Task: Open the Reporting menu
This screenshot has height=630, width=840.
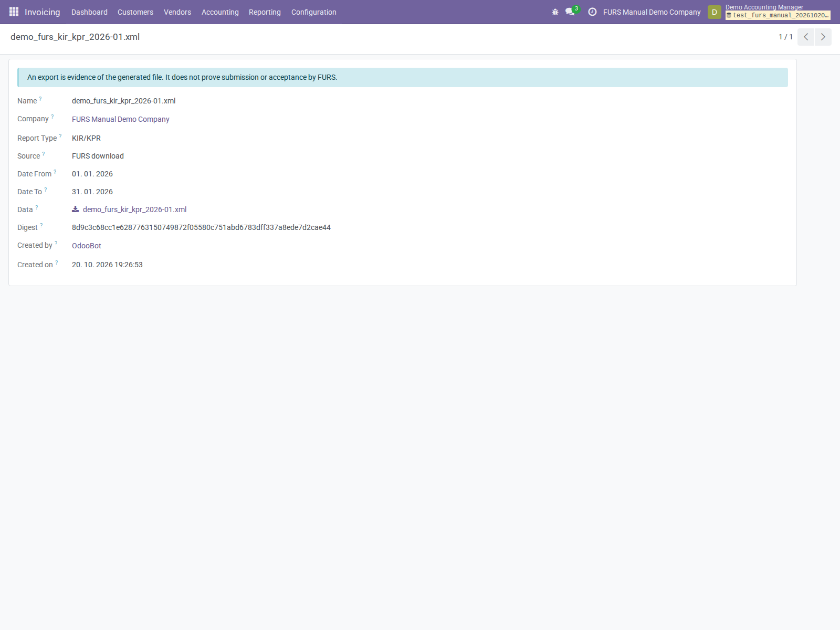Action: [265, 12]
